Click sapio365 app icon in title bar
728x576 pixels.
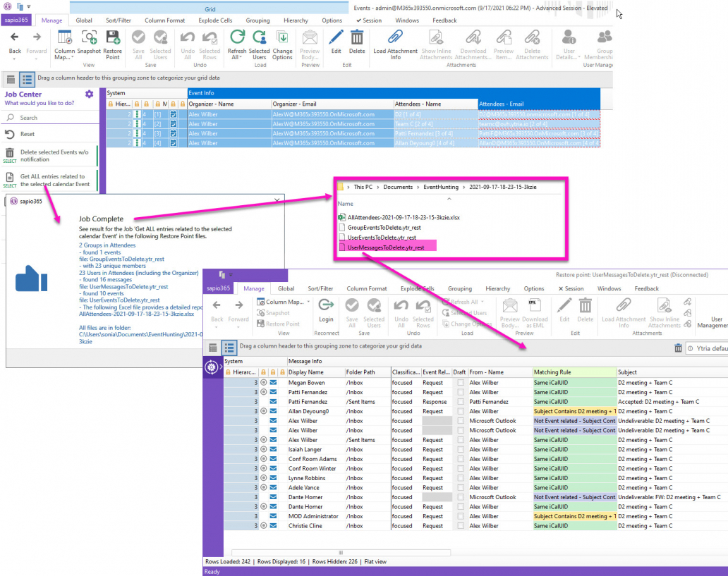coord(8,6)
